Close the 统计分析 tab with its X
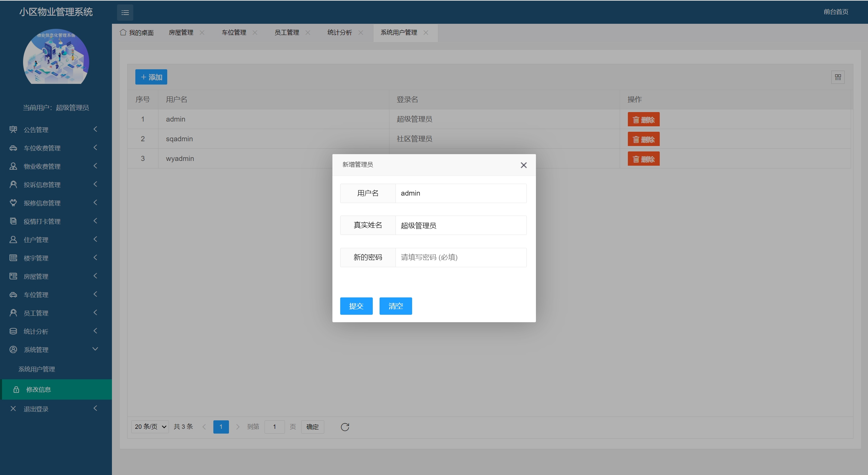The image size is (868, 475). [x=361, y=33]
